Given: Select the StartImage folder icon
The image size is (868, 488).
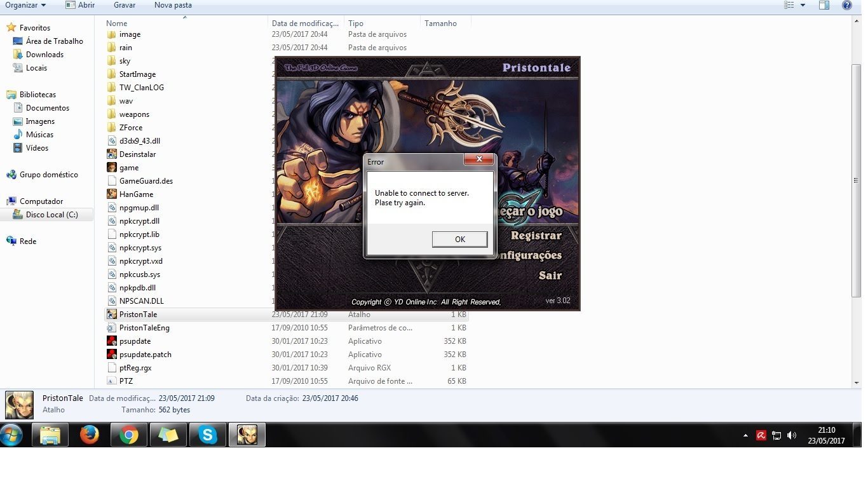Looking at the screenshot, I should [112, 74].
